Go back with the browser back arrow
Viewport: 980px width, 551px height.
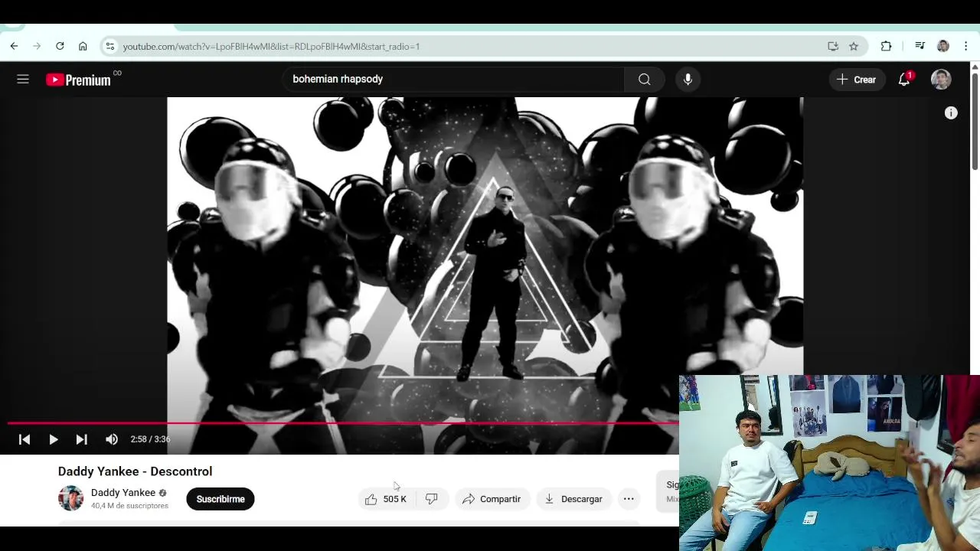pyautogui.click(x=14, y=46)
